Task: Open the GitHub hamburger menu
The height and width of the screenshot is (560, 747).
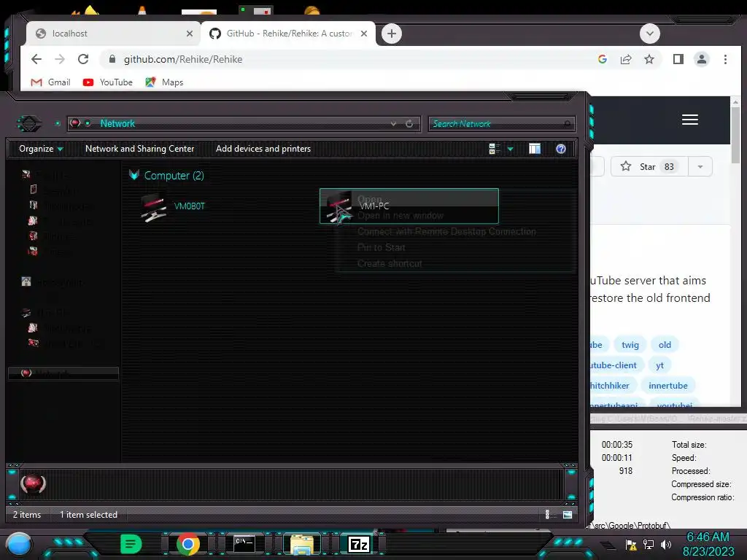Action: (x=690, y=120)
